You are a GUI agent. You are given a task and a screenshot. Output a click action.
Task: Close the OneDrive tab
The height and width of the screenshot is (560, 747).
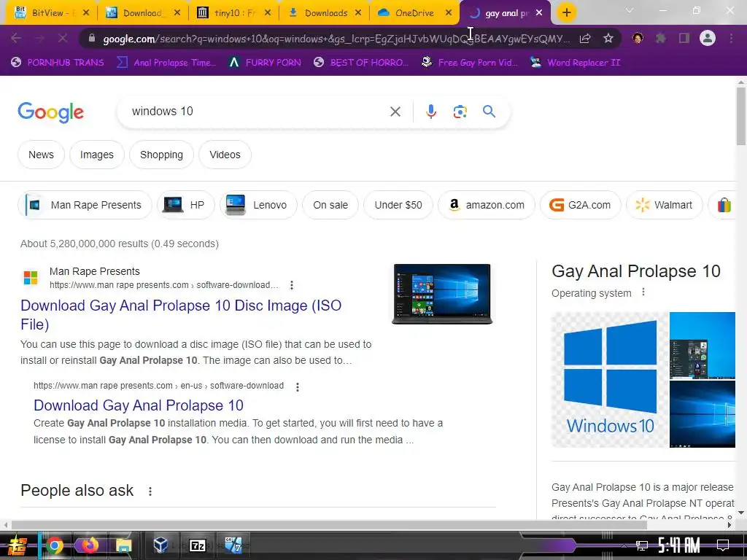(x=449, y=13)
